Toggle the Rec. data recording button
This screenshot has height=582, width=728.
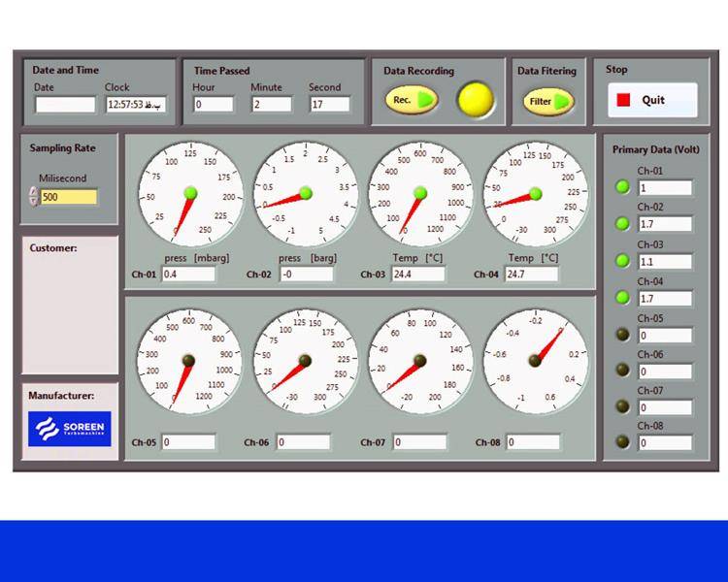[x=411, y=100]
